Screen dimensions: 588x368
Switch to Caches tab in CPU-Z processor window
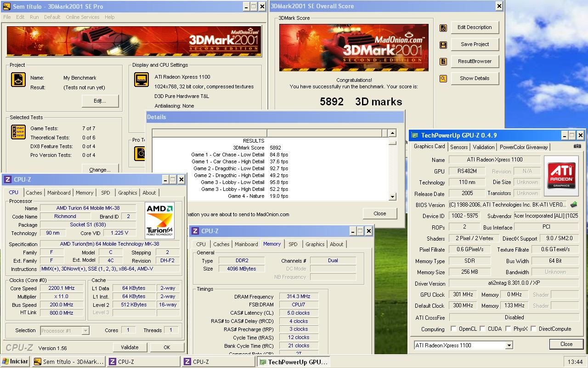point(34,193)
